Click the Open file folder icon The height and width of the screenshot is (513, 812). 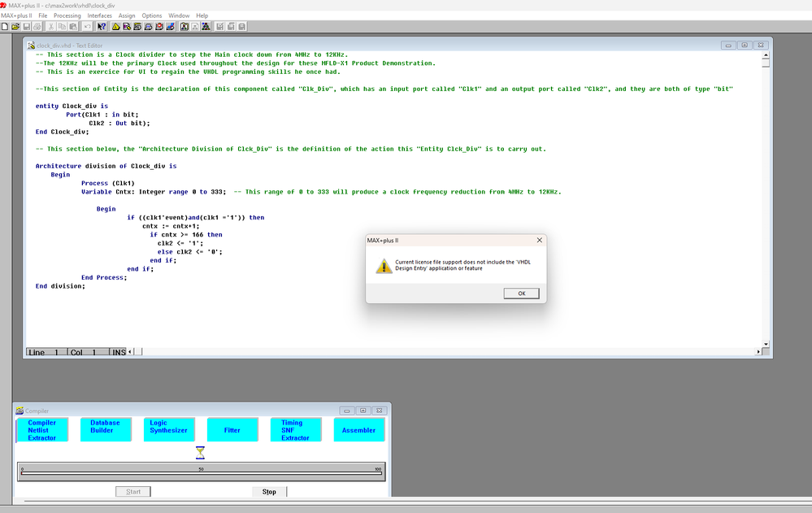click(x=15, y=26)
